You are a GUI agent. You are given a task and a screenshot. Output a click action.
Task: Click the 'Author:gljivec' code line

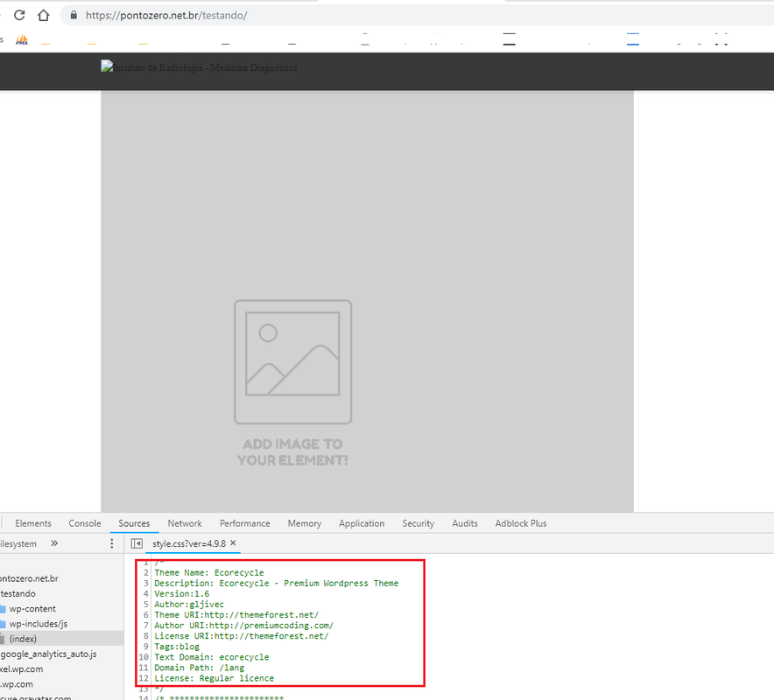click(x=189, y=605)
